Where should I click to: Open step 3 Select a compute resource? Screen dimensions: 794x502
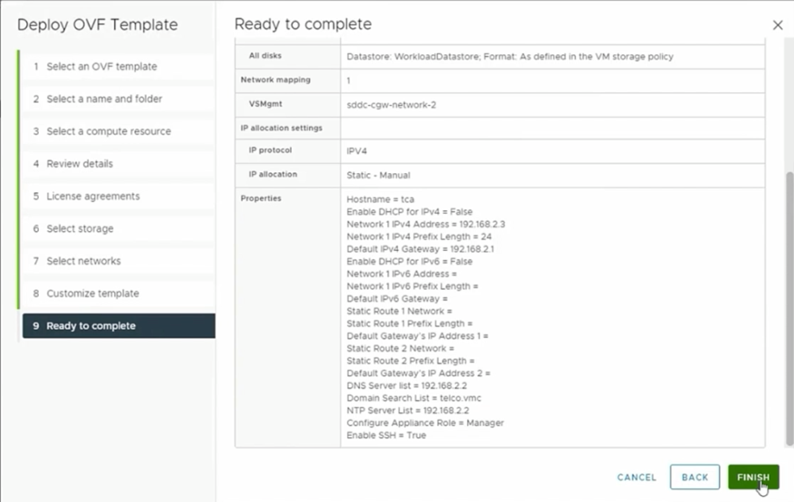(108, 131)
